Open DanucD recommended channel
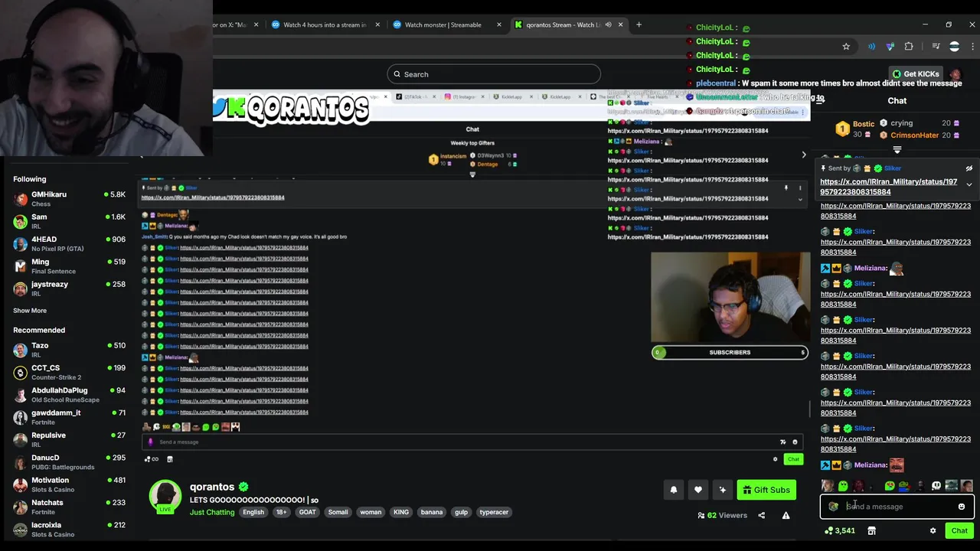Image resolution: width=980 pixels, height=551 pixels. (x=69, y=462)
